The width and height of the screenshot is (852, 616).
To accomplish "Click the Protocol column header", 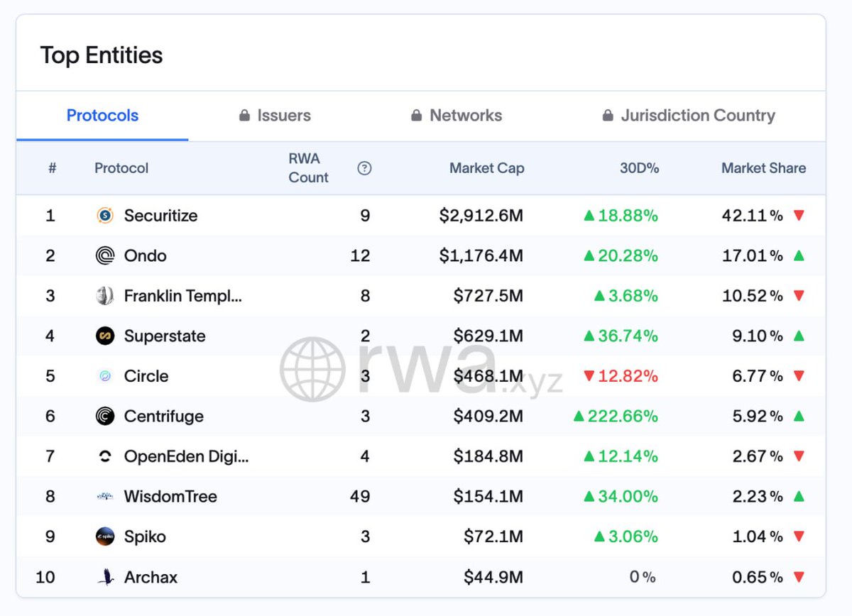I will 121,168.
